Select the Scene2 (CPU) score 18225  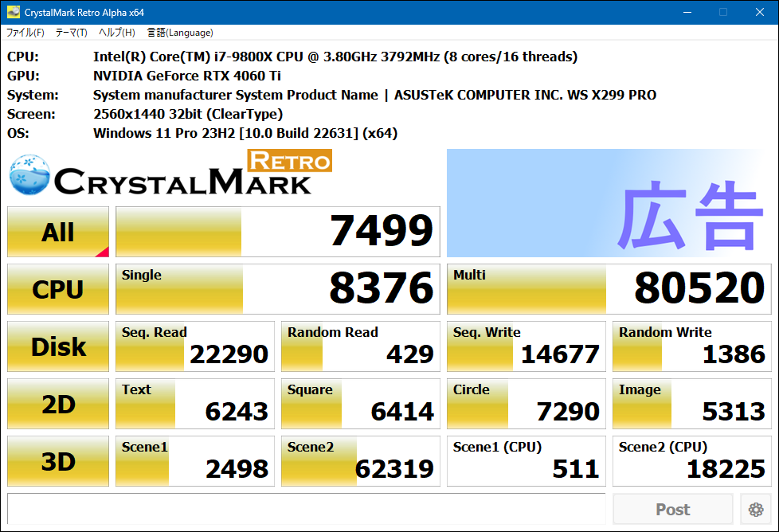click(692, 461)
